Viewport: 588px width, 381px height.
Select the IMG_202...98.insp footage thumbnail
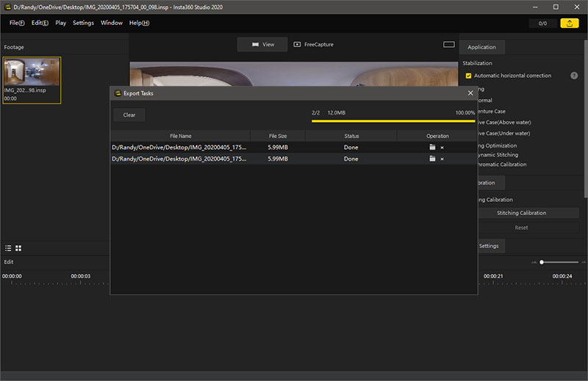32,80
